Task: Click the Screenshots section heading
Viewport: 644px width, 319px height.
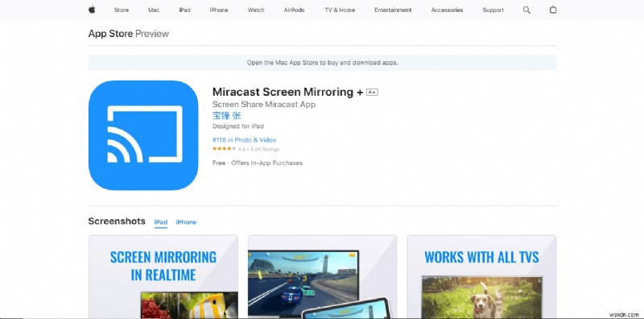Action: point(117,222)
